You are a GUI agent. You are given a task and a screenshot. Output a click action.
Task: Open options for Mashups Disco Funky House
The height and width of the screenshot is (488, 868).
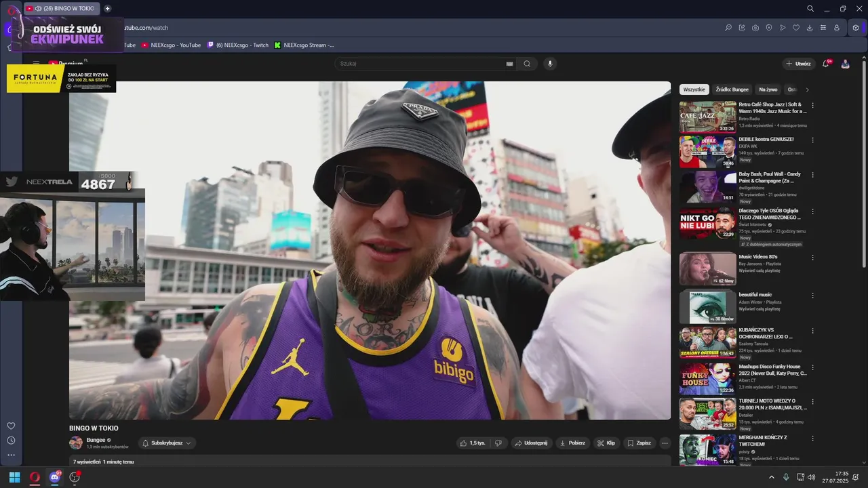click(812, 367)
